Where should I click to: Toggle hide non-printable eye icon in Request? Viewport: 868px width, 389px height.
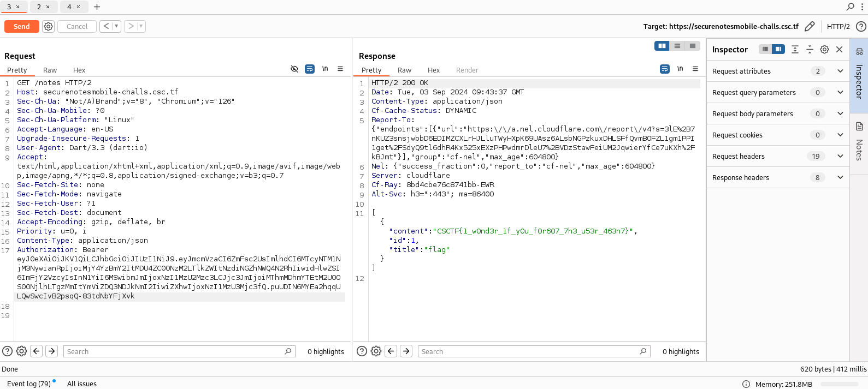tap(294, 69)
